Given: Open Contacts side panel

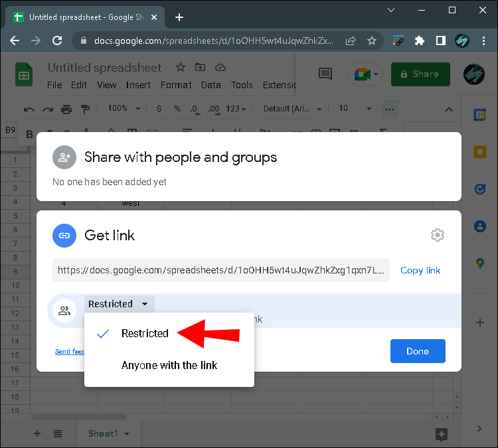Looking at the screenshot, I should pyautogui.click(x=480, y=226).
